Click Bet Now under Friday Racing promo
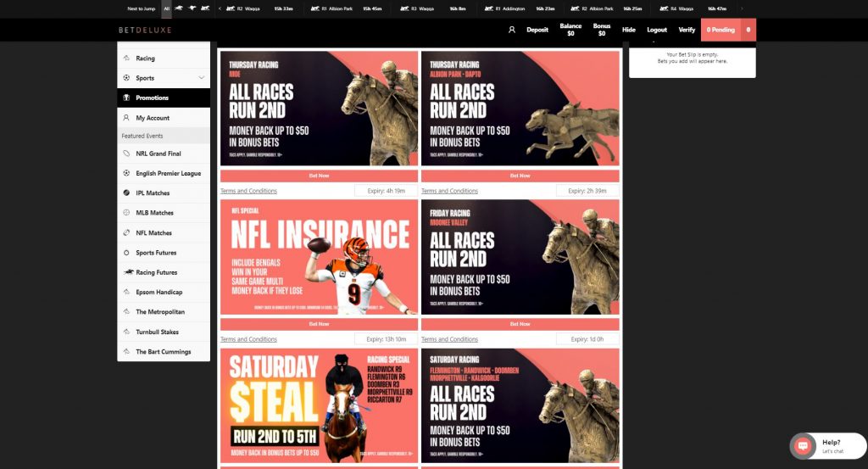Image resolution: width=868 pixels, height=469 pixels. (x=520, y=324)
